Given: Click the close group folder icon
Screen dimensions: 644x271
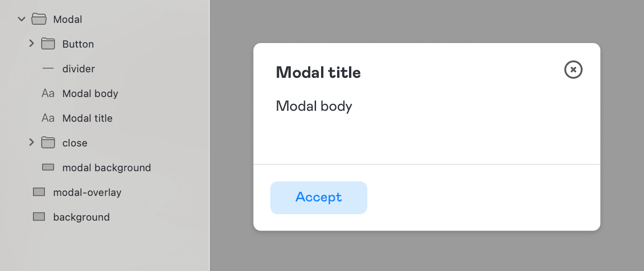Looking at the screenshot, I should tap(48, 142).
